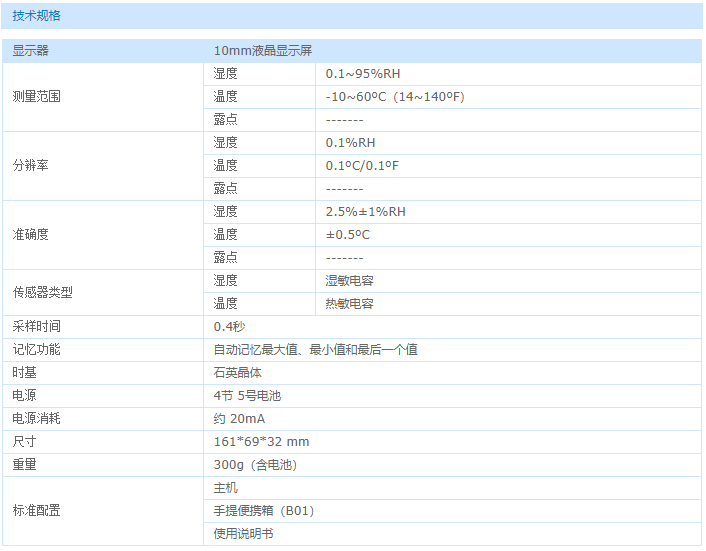Viewport: 706px width, 551px height.
Task: Select the 传感器类型 row label
Action: [42, 293]
